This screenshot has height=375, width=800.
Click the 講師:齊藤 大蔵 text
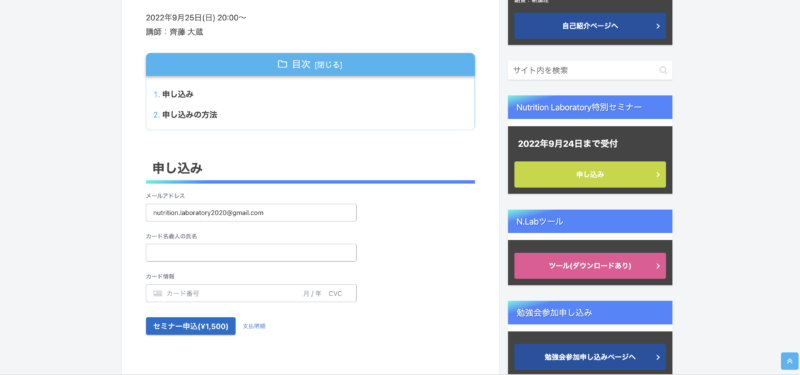point(174,32)
